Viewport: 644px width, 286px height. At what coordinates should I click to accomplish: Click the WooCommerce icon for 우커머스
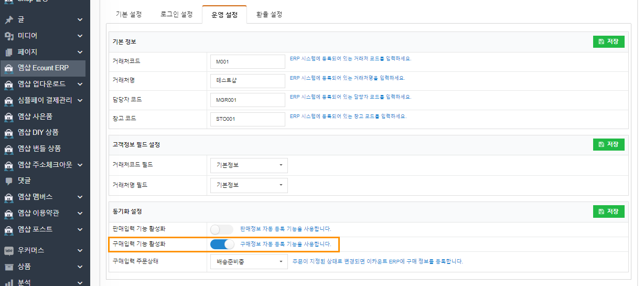[8, 250]
